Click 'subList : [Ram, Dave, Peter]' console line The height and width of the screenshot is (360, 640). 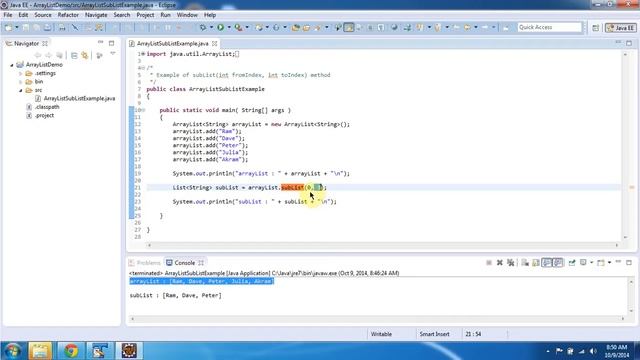coord(176,296)
